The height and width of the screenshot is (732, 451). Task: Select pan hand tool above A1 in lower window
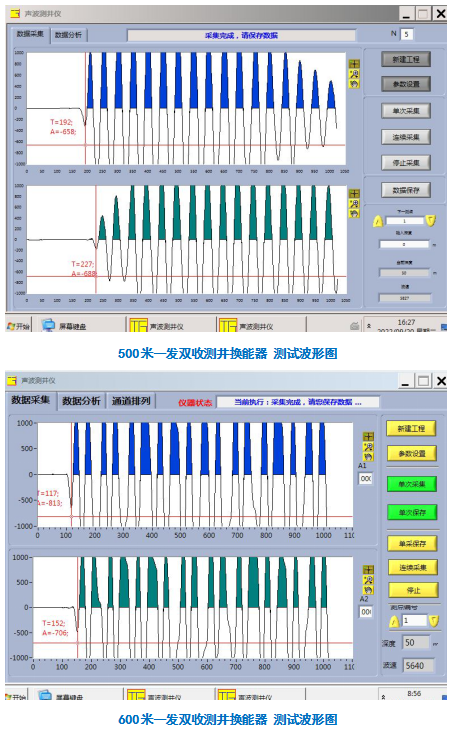click(x=368, y=457)
